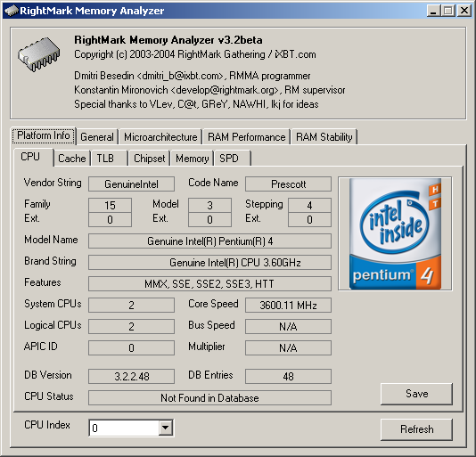Click the dmitri_b@ixbt.com email text line
This screenshot has height=457, width=476.
coord(193,76)
